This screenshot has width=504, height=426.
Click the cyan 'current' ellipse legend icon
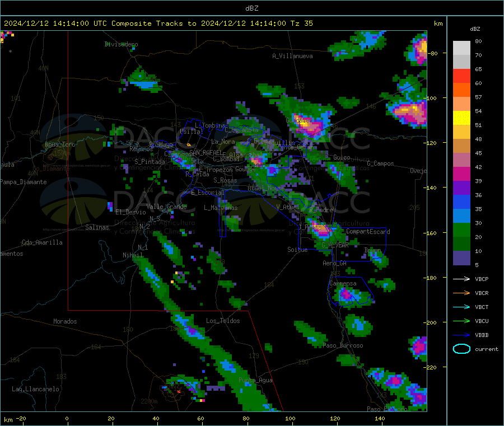click(461, 349)
